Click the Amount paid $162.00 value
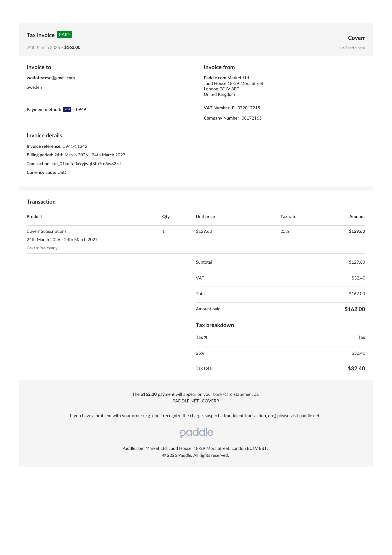This screenshot has height=555, width=392. click(x=355, y=309)
